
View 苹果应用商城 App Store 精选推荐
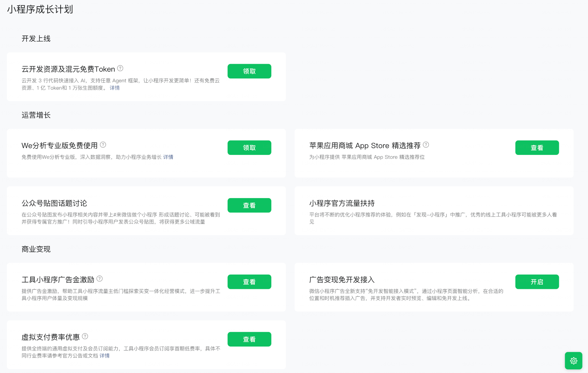pos(537,148)
